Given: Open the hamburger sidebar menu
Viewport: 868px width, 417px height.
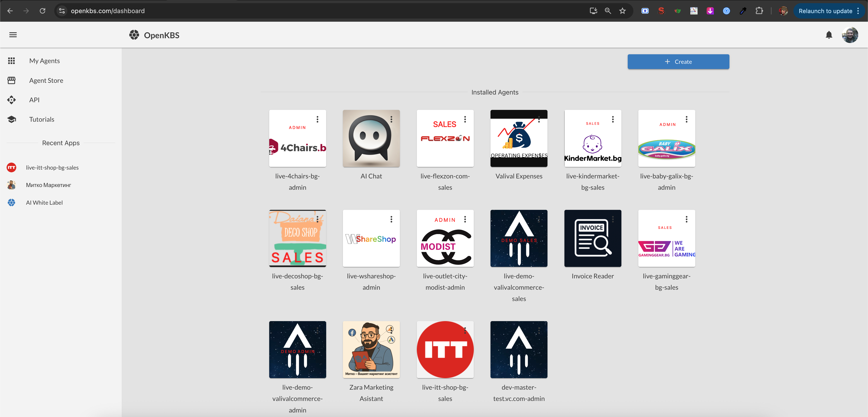Looking at the screenshot, I should click(x=13, y=35).
